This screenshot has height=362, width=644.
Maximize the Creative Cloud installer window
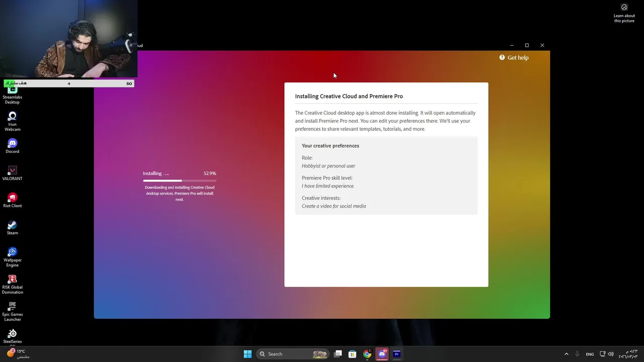tap(527, 45)
